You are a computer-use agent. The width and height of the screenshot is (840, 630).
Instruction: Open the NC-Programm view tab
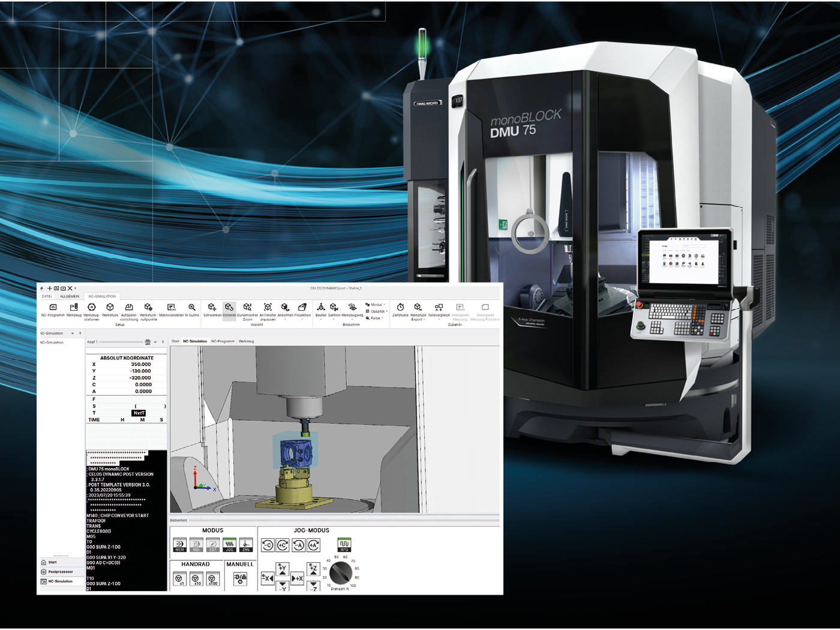223,341
